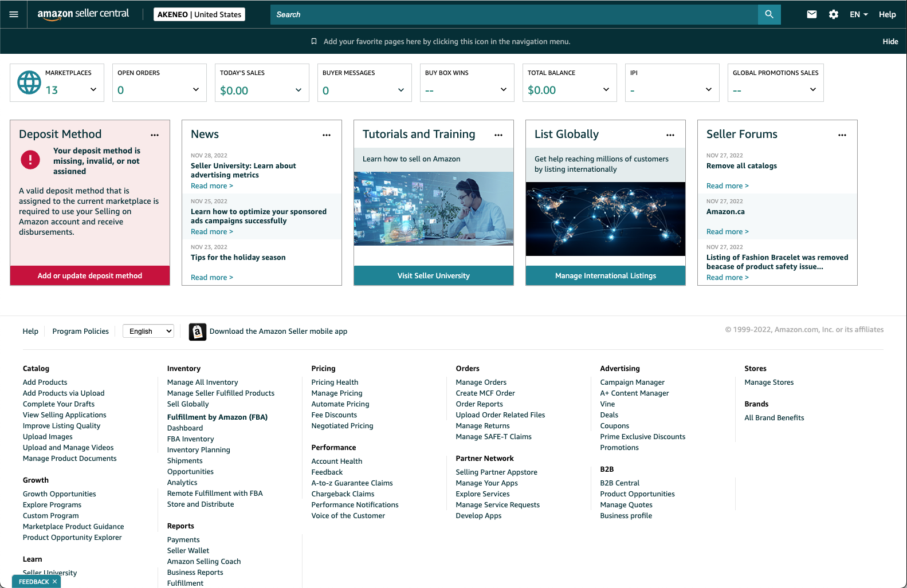Screen dimensions: 907x588
Task: Click the Marketplaces globe icon
Action: coord(29,82)
